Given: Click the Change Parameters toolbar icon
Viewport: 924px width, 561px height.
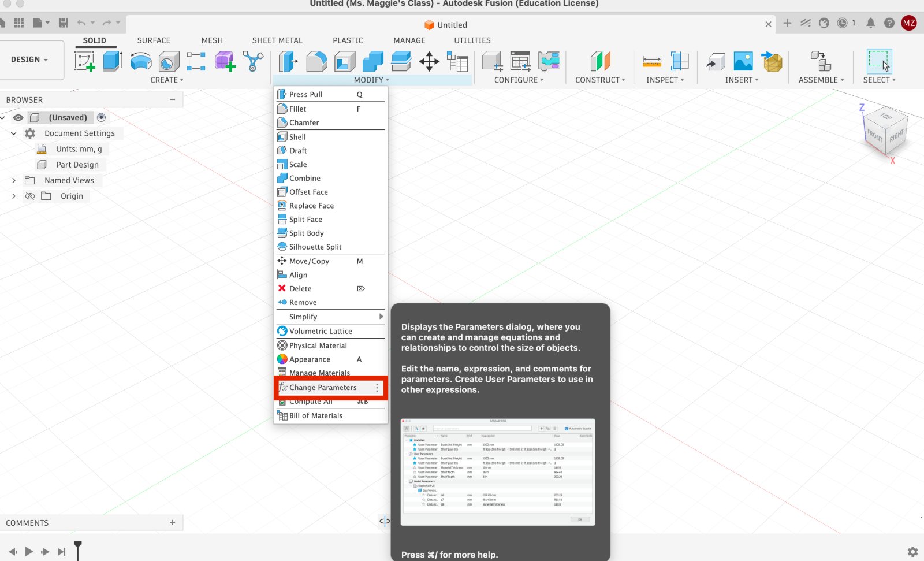Looking at the screenshot, I should (457, 61).
